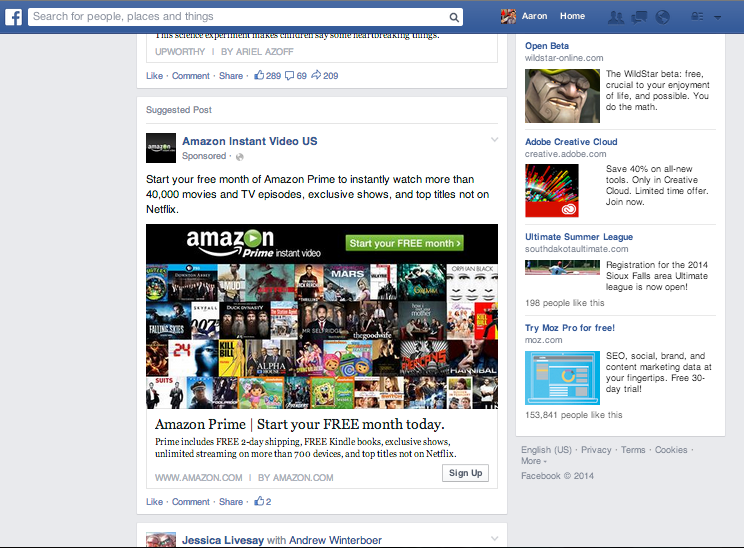This screenshot has height=548, width=744.
Task: Open the Ultimate Summer League ad title
Action: point(579,237)
